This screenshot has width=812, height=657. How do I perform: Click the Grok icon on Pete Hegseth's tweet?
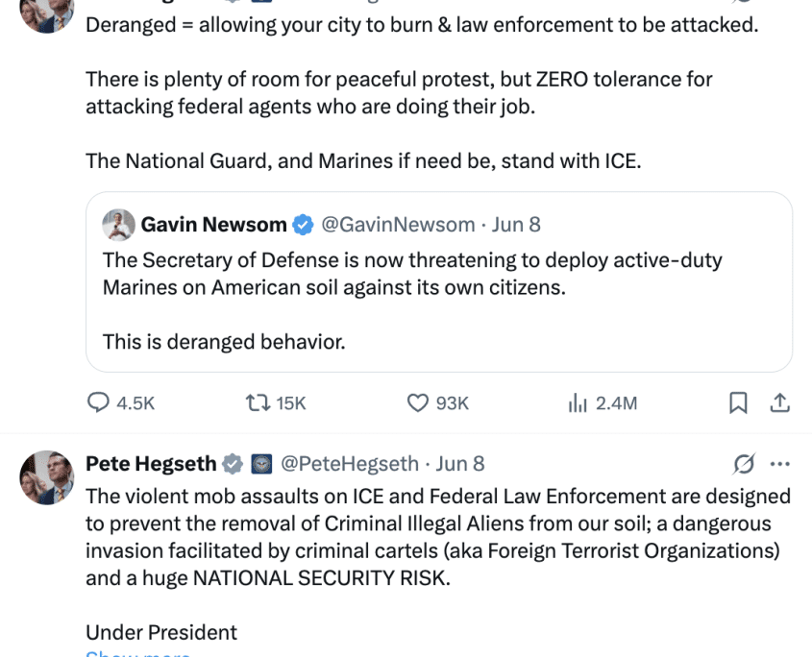pyautogui.click(x=744, y=465)
